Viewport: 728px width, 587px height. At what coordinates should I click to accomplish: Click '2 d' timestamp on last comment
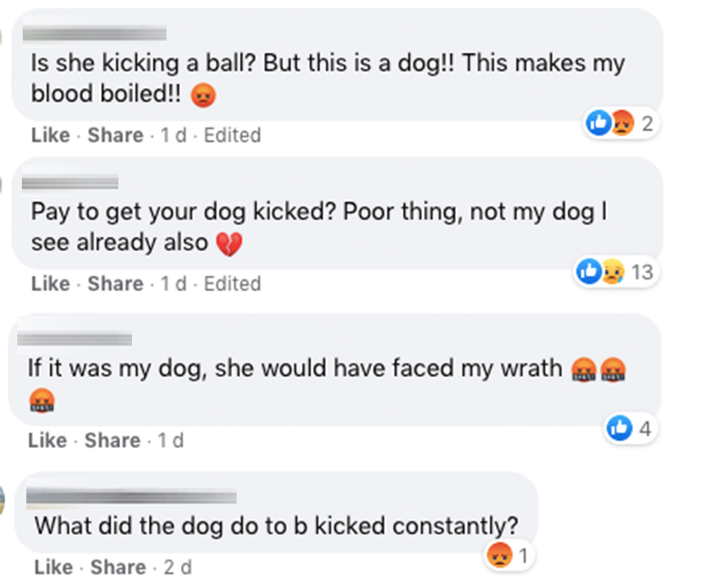177,567
